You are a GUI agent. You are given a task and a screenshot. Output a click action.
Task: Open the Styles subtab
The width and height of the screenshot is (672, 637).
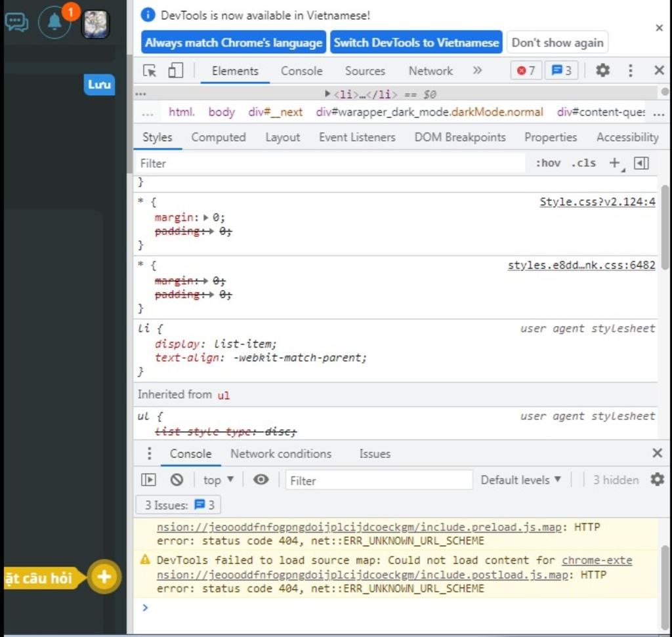click(157, 138)
